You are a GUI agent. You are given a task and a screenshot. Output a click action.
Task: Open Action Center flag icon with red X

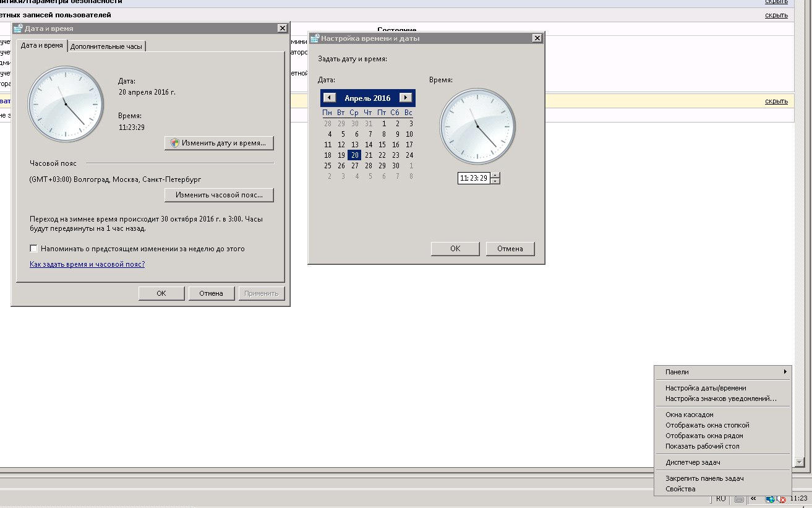(781, 499)
